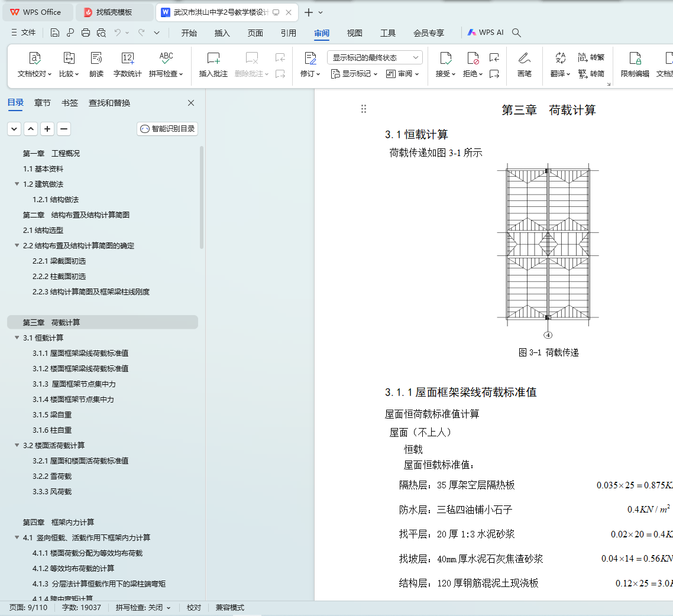Click the paragraph drag handle beside chapter title
673x616 pixels.
[364, 109]
